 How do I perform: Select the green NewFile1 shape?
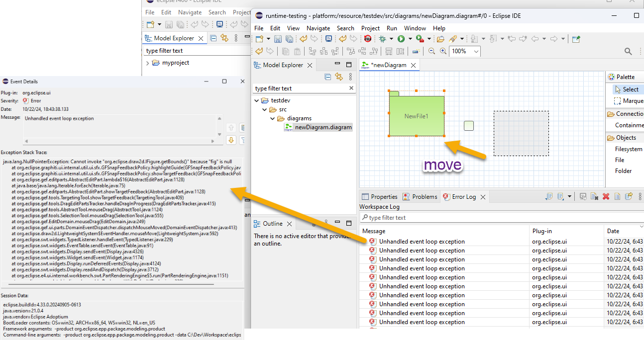tap(417, 116)
